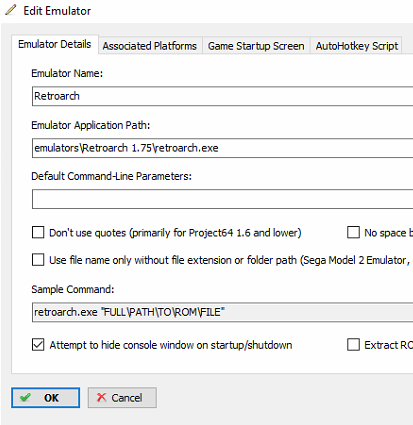The height and width of the screenshot is (425, 413).
Task: Check the No space checkbox
Action: click(353, 232)
